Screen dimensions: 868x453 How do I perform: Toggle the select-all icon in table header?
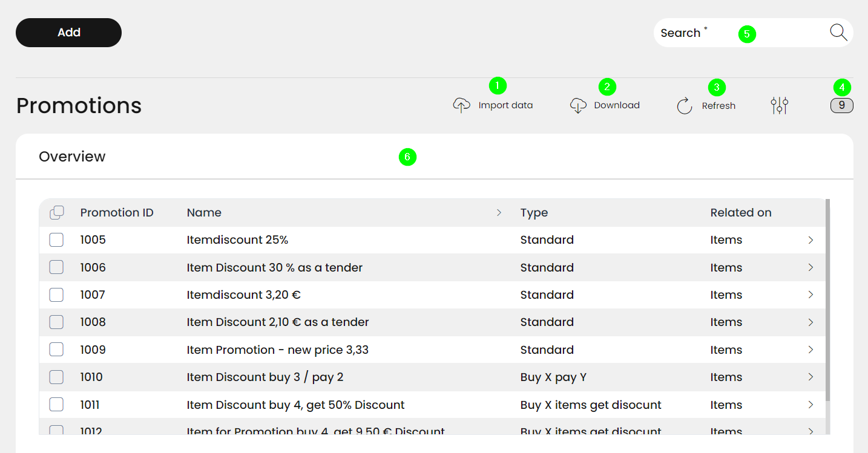tap(56, 212)
